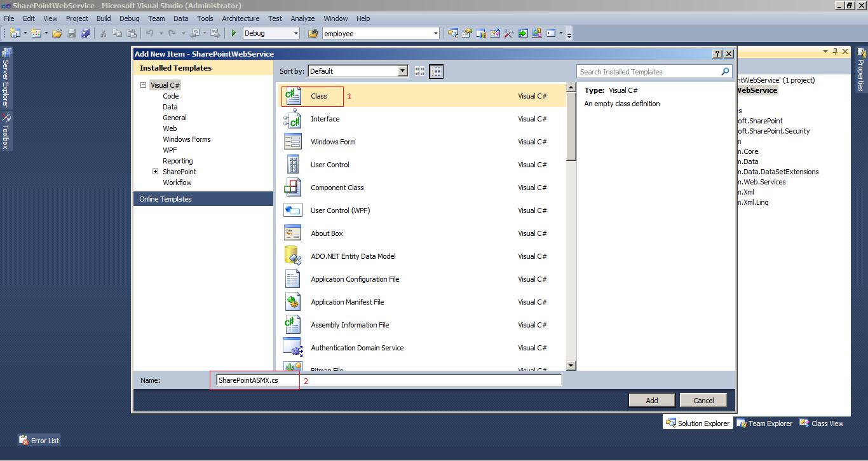Click the auto-hide pin on the right panel

point(834,52)
